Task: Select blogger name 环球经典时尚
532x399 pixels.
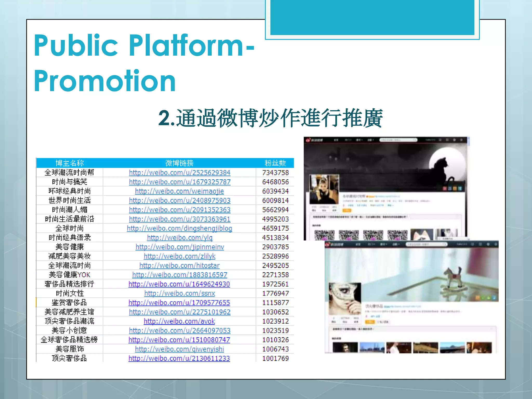Action: pos(69,191)
